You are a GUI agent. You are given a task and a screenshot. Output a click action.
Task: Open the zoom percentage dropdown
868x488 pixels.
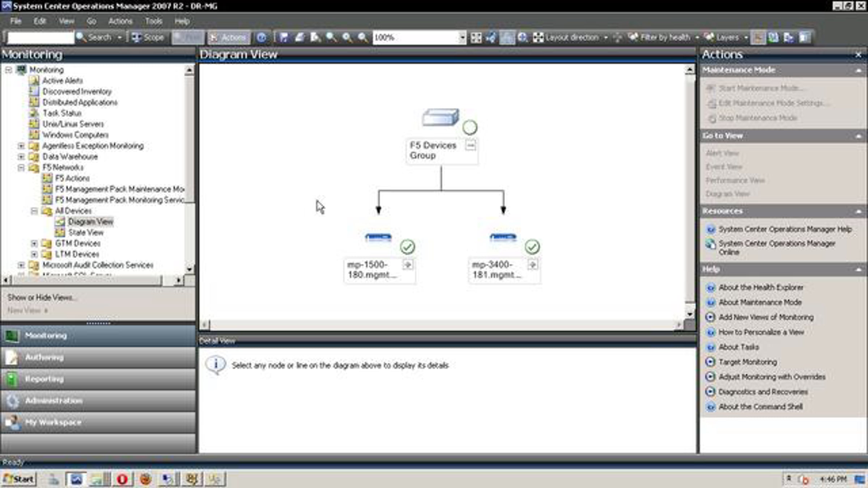click(x=462, y=37)
